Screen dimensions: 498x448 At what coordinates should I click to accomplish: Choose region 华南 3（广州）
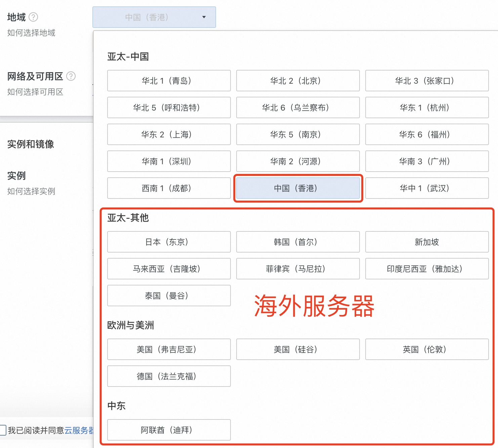(x=427, y=161)
